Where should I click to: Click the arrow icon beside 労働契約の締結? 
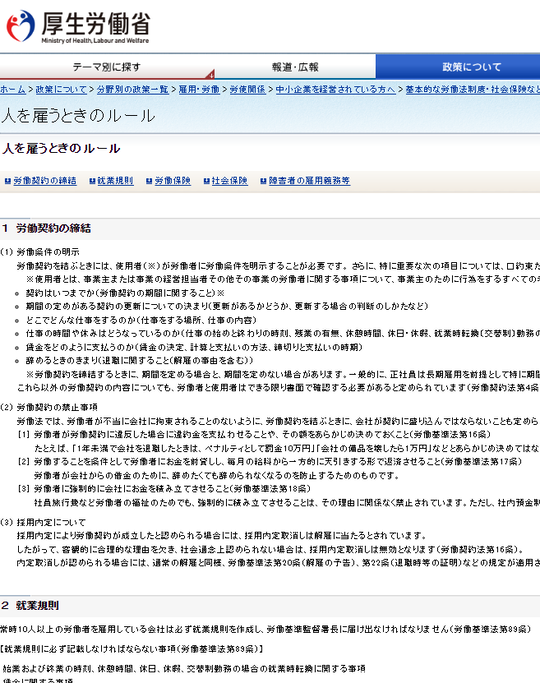tap(7, 181)
